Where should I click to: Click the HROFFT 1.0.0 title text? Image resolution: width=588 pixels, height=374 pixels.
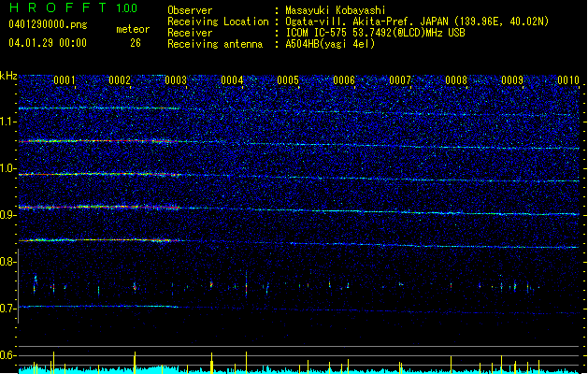coord(73,7)
